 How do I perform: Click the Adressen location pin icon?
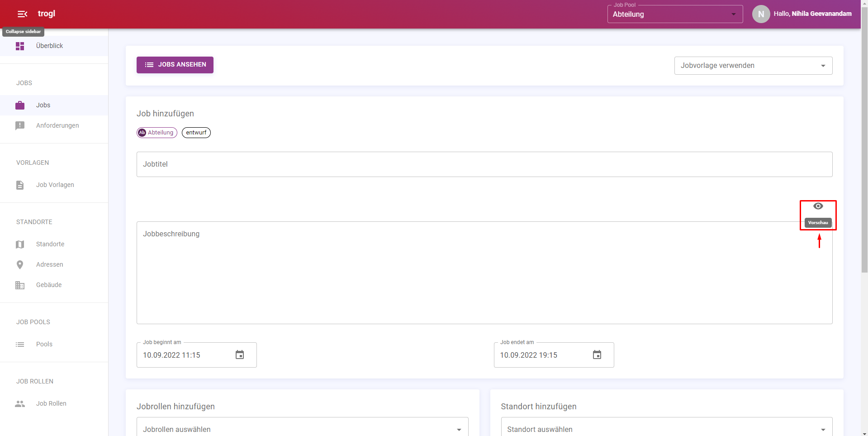point(20,265)
